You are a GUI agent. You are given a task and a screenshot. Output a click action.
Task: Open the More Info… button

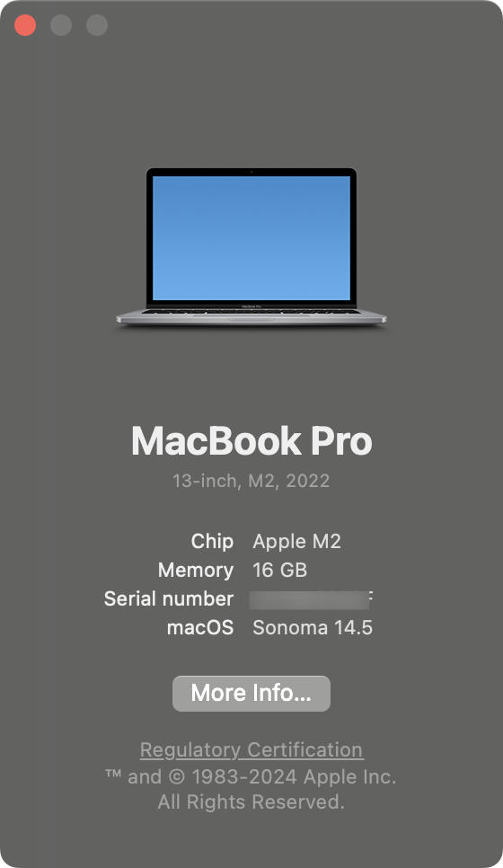point(251,693)
